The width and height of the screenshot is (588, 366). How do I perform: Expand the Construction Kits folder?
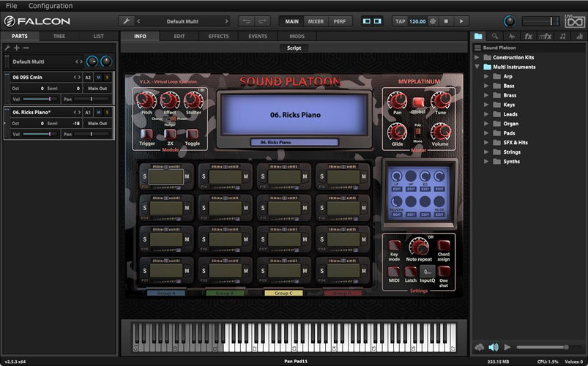[x=477, y=57]
